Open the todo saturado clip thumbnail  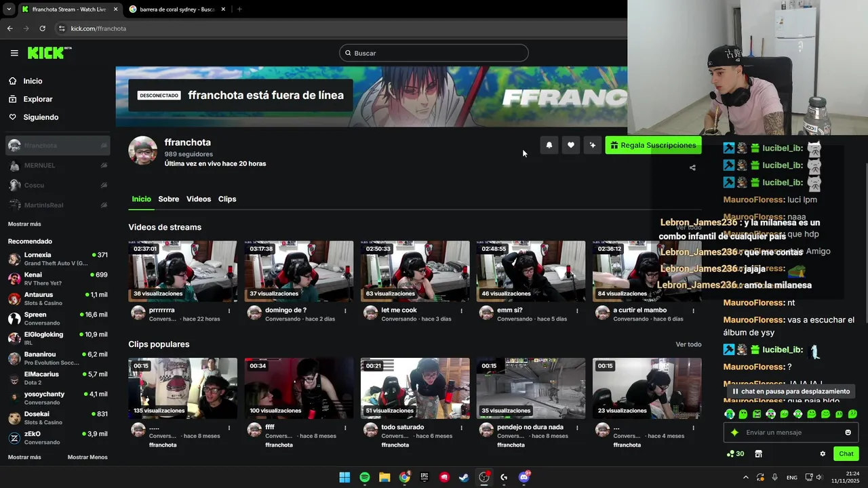click(415, 388)
